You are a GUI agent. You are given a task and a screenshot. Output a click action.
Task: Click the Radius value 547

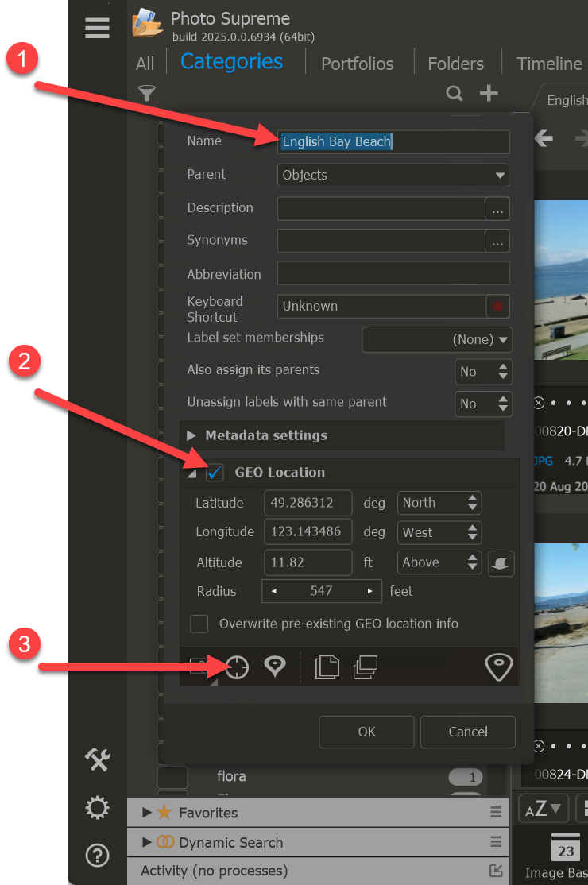click(321, 592)
